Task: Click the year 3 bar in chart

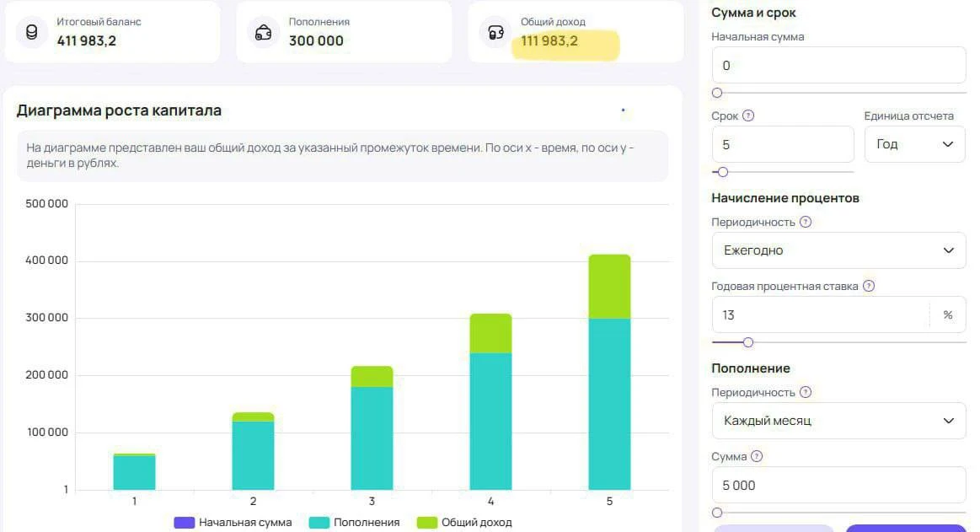Action: 372,428
